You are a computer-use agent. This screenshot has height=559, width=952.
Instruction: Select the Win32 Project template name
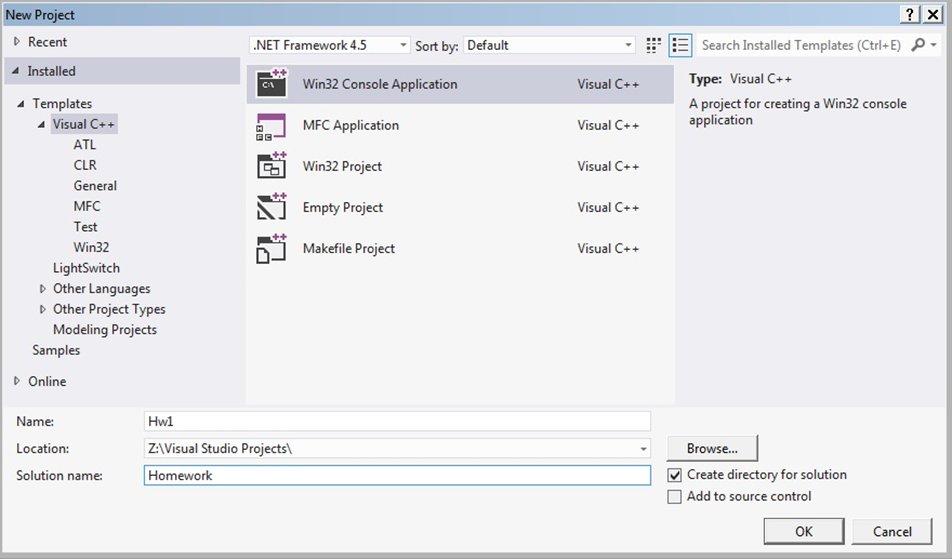342,166
